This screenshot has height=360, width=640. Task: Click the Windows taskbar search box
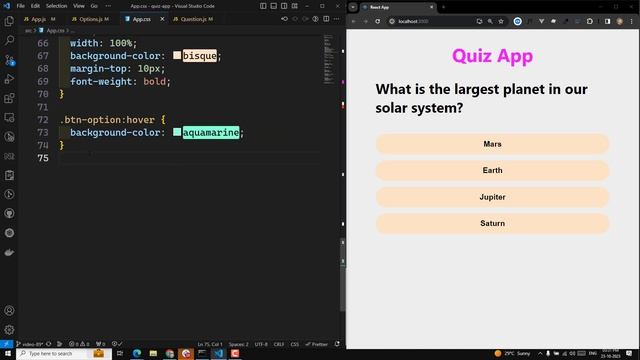[64, 353]
